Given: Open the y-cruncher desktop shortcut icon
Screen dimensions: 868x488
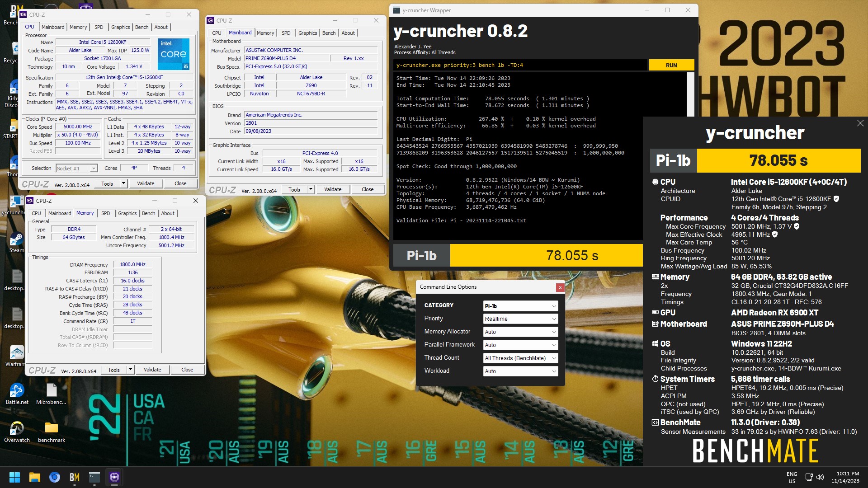Looking at the screenshot, I should pyautogui.click(x=16, y=202).
